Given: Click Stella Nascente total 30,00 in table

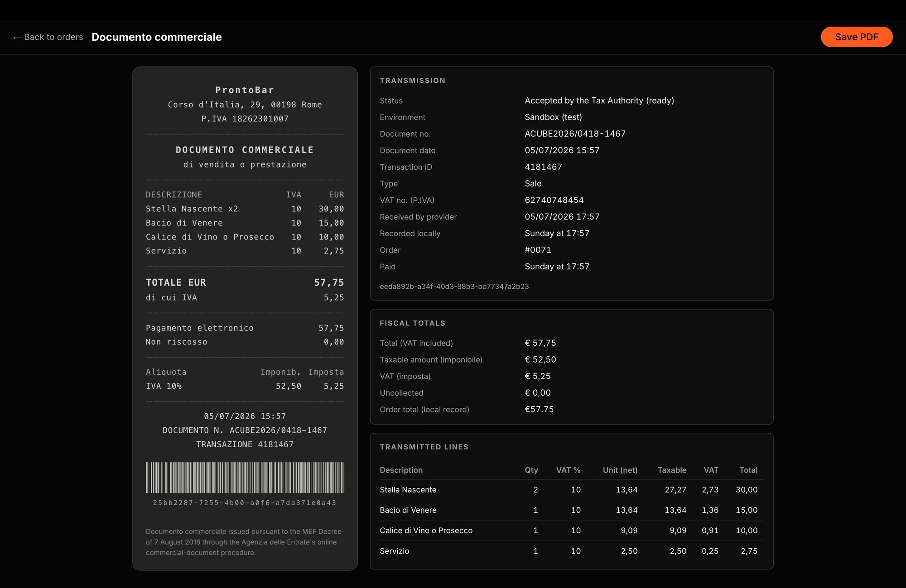Looking at the screenshot, I should pos(746,490).
